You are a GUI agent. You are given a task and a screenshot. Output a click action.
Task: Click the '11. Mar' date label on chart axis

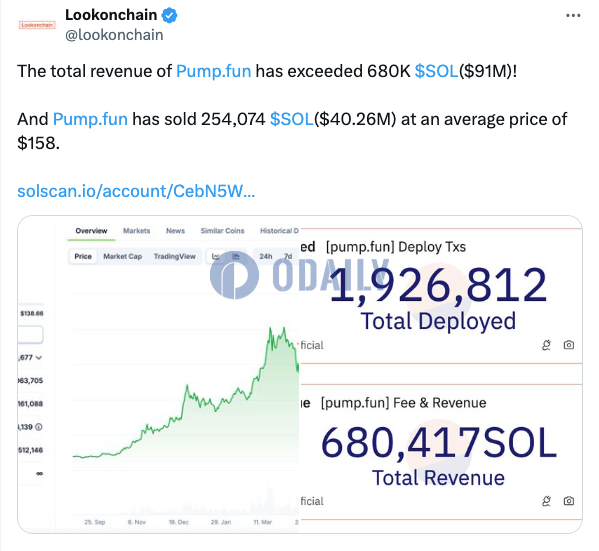click(x=263, y=522)
